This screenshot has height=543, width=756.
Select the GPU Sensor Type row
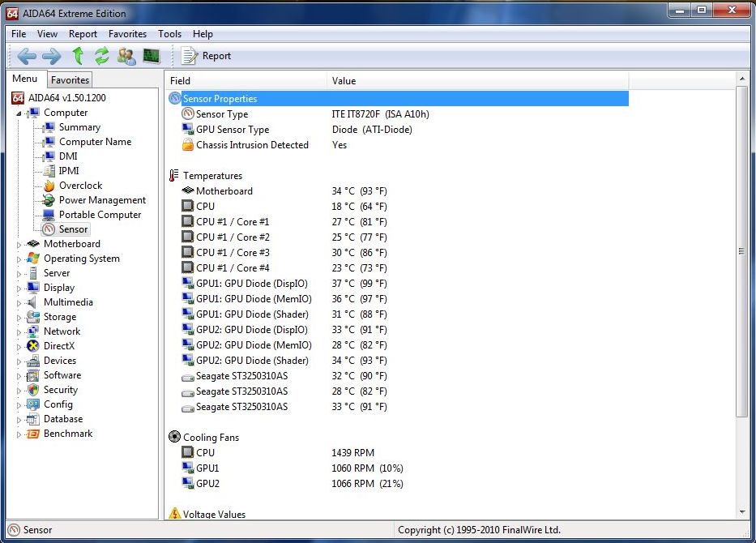(398, 129)
